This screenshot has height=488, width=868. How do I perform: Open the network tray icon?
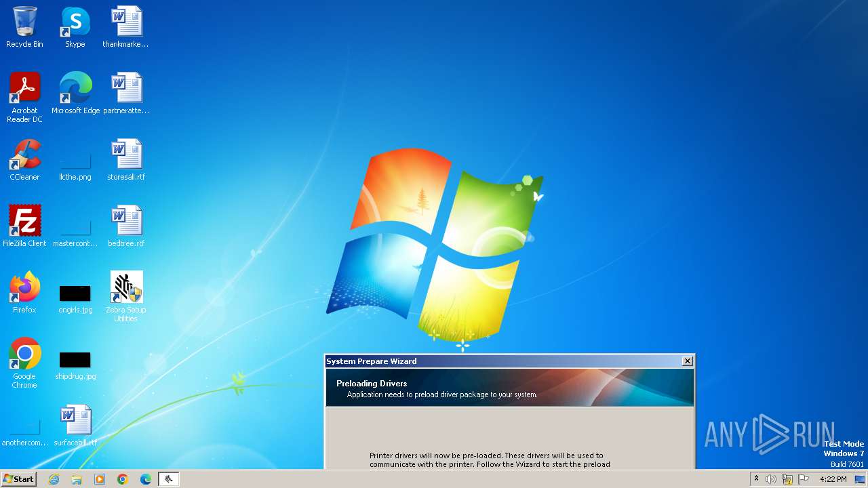pos(787,479)
